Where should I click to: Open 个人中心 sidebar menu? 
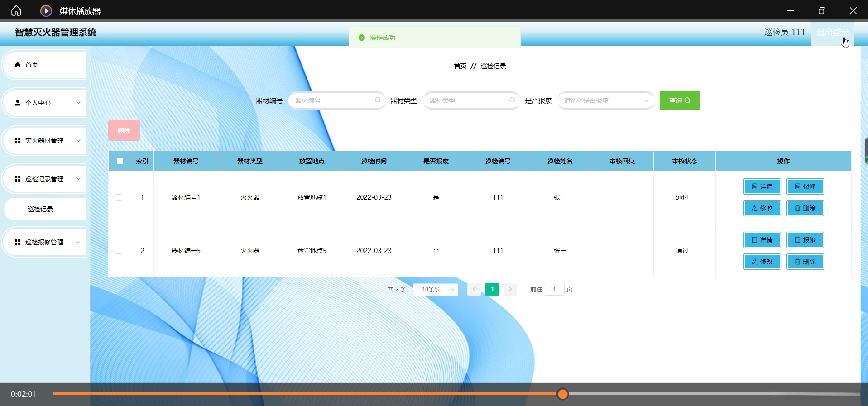[44, 103]
